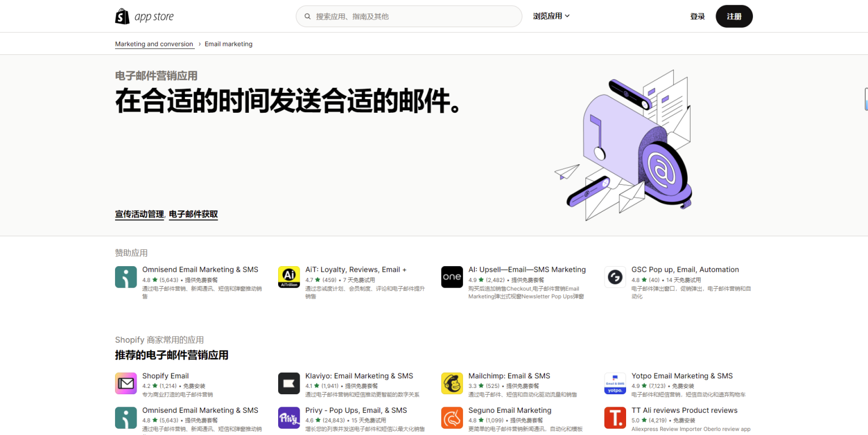Click the Yotpo app icon
The width and height of the screenshot is (868, 435).
coord(615,383)
